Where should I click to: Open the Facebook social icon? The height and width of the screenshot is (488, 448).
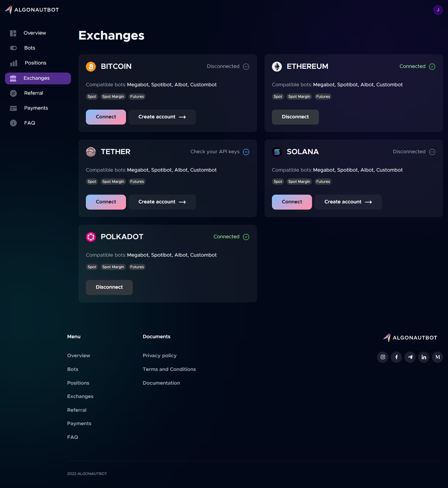(396, 357)
